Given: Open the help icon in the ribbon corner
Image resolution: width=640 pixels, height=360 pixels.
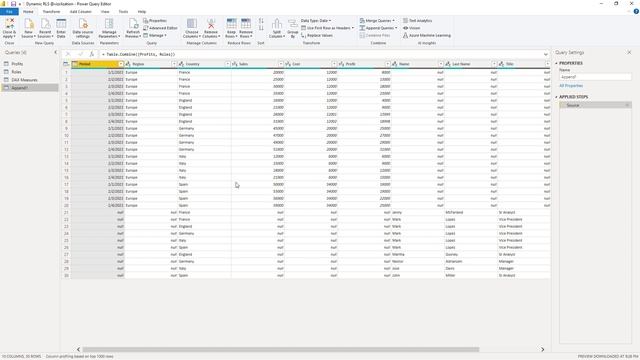Looking at the screenshot, I should tap(636, 11).
